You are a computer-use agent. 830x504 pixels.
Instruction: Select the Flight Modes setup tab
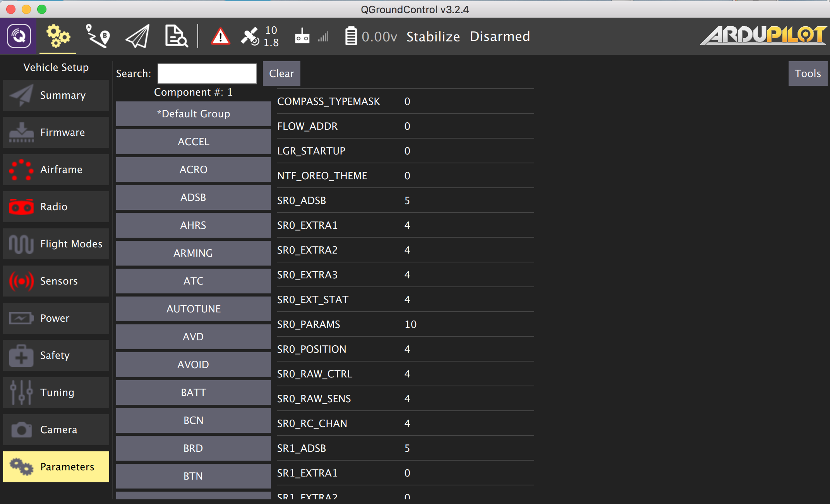[56, 244]
